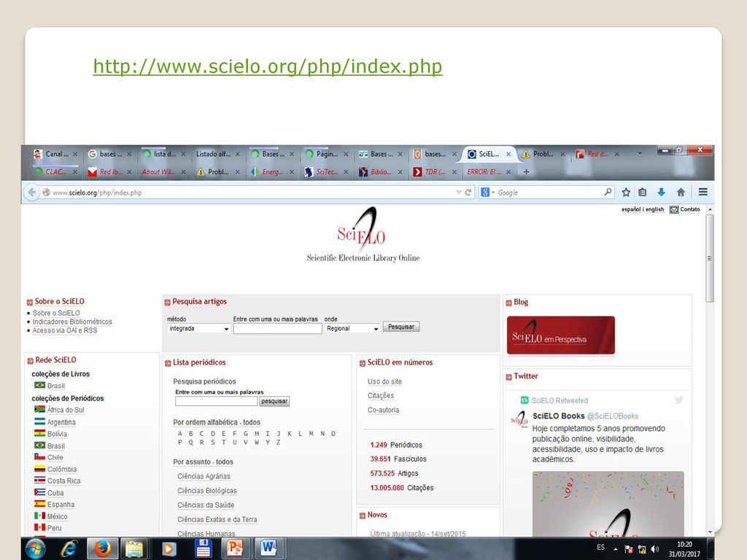747x560 pixels.
Task: Open the Co-autoria link
Action: [x=384, y=410]
